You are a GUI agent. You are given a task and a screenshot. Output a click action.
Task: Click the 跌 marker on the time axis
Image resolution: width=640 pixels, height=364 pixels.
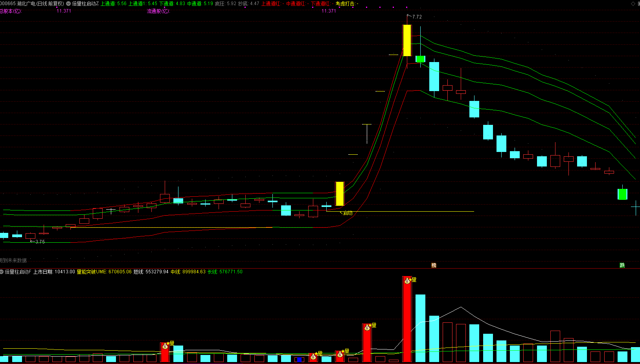click(622, 265)
